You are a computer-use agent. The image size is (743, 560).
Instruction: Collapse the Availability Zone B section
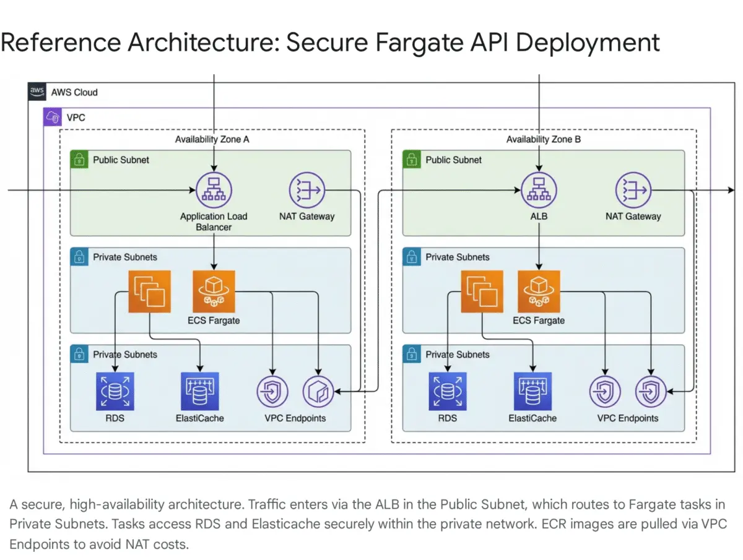point(544,139)
